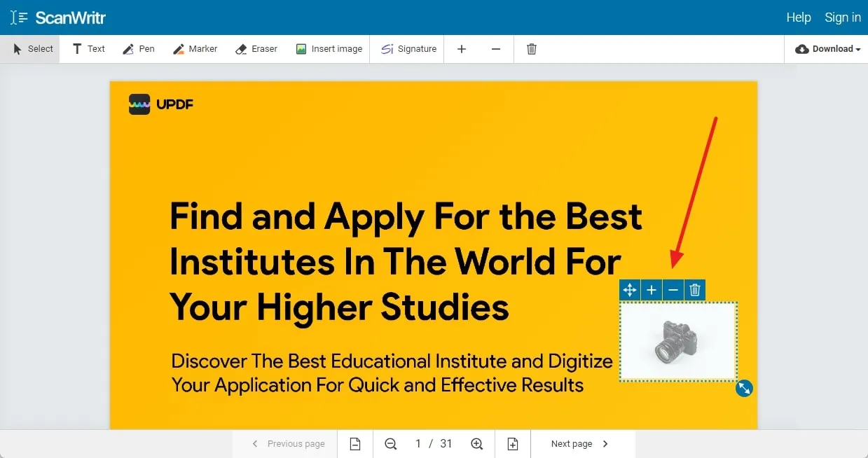Click the toolbar trash delete icon
868x458 pixels.
pos(532,49)
